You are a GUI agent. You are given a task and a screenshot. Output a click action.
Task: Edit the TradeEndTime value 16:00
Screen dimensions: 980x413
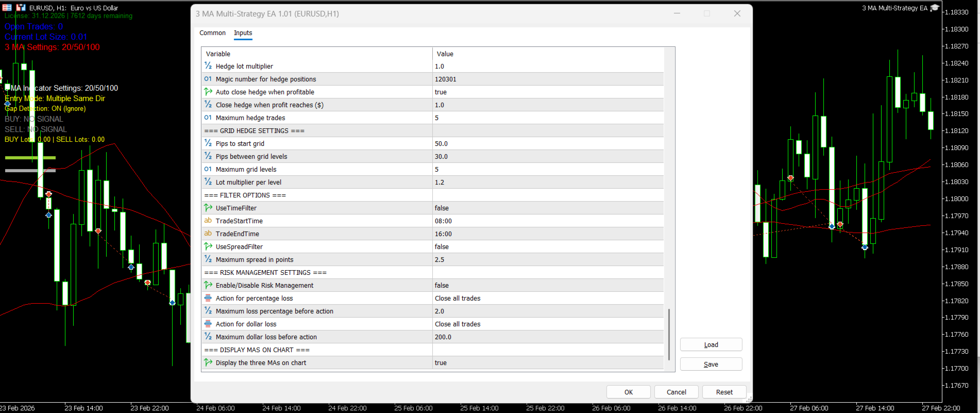click(548, 234)
